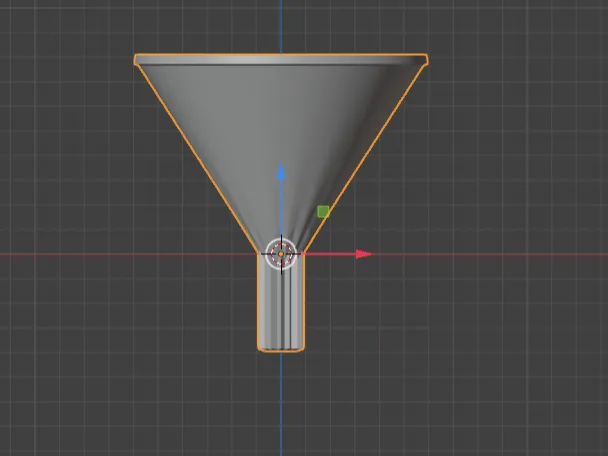608x456 pixels.
Task: Click the blue Z-axis move gizmo arrowhead
Action: [x=281, y=172]
